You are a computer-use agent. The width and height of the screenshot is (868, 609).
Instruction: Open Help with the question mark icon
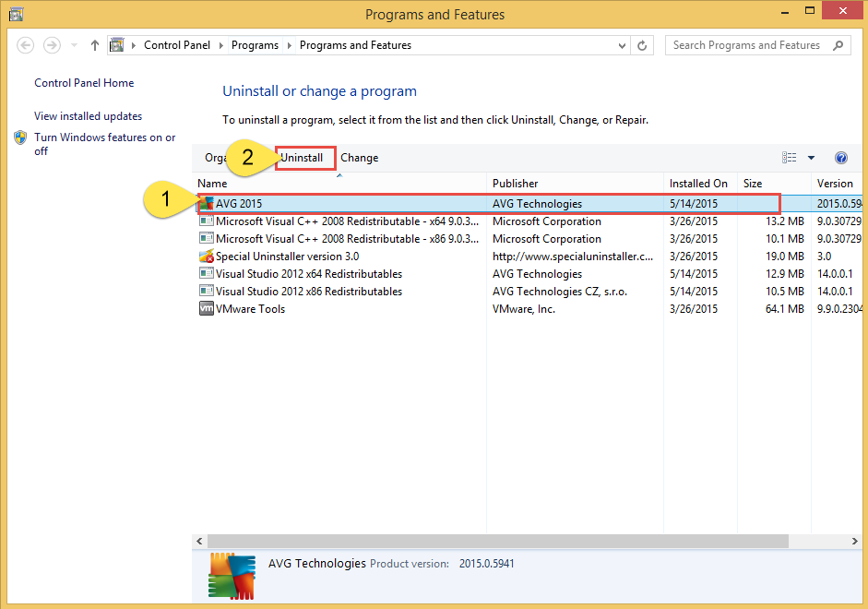[841, 158]
